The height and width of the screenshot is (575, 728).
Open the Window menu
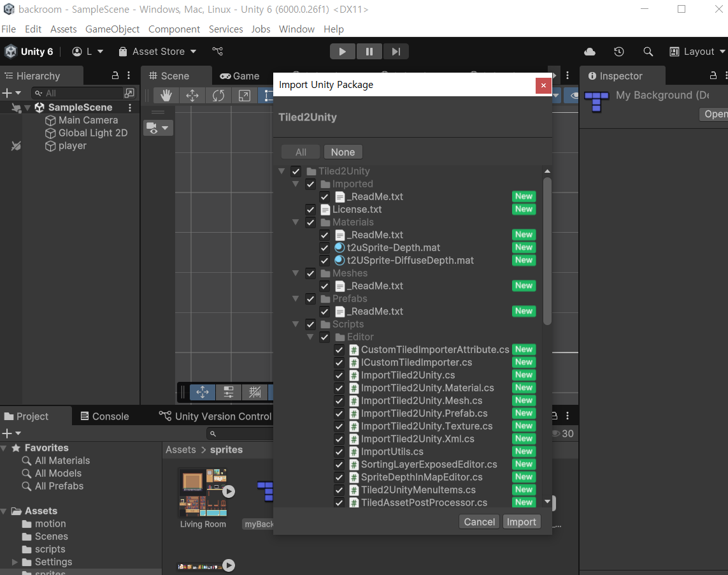[x=297, y=29]
